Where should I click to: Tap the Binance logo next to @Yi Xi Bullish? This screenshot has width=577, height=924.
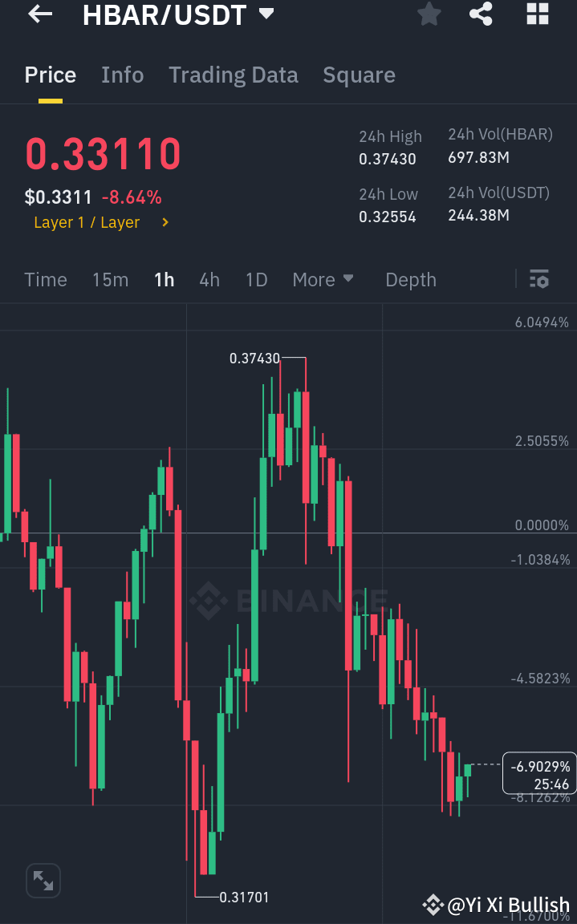tap(433, 905)
